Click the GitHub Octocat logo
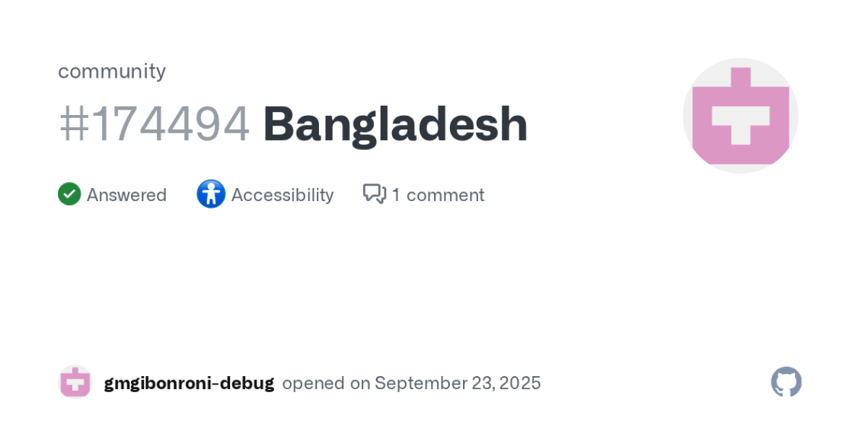The width and height of the screenshot is (868, 434). [786, 382]
